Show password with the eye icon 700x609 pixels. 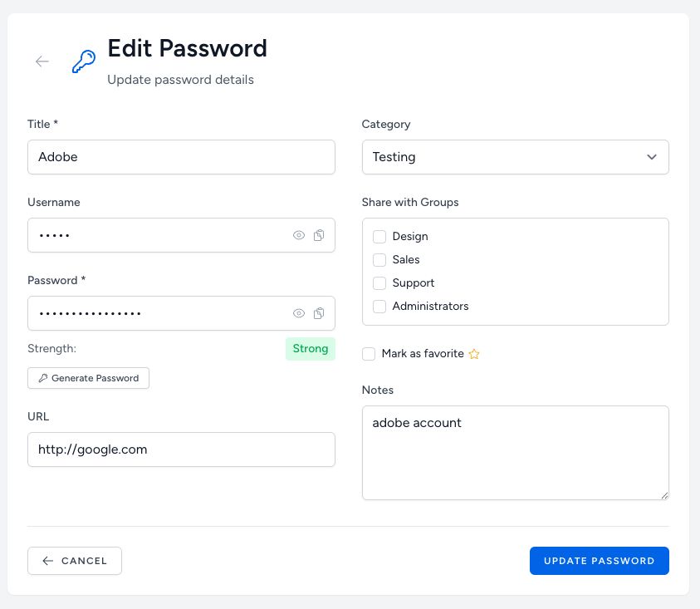299,313
